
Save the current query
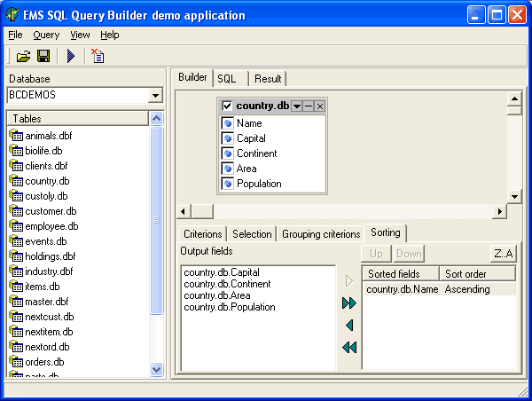click(x=43, y=56)
